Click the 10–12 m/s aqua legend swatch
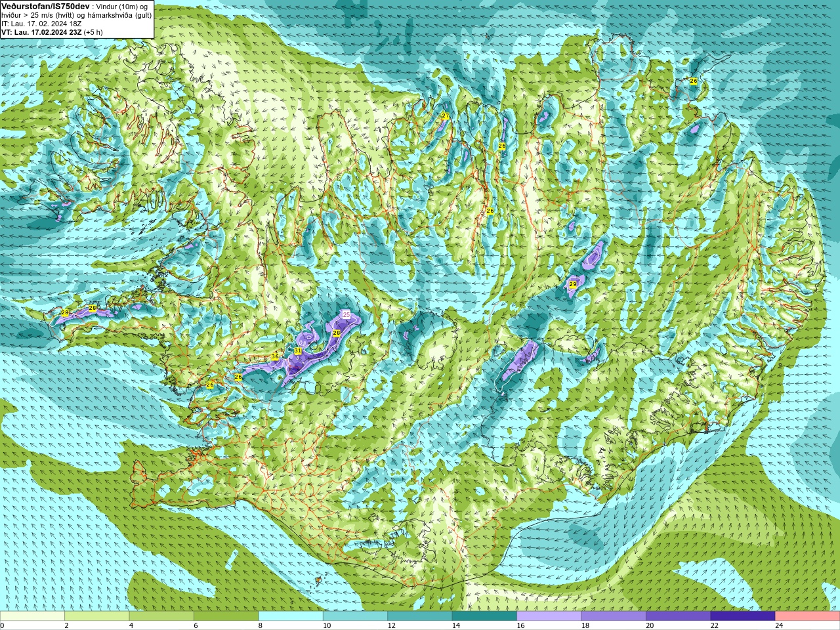The width and height of the screenshot is (840, 630). (x=355, y=616)
